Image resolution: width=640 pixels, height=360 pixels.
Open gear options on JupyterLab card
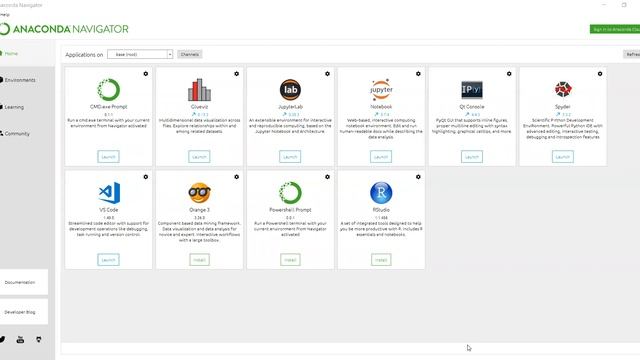(327, 74)
